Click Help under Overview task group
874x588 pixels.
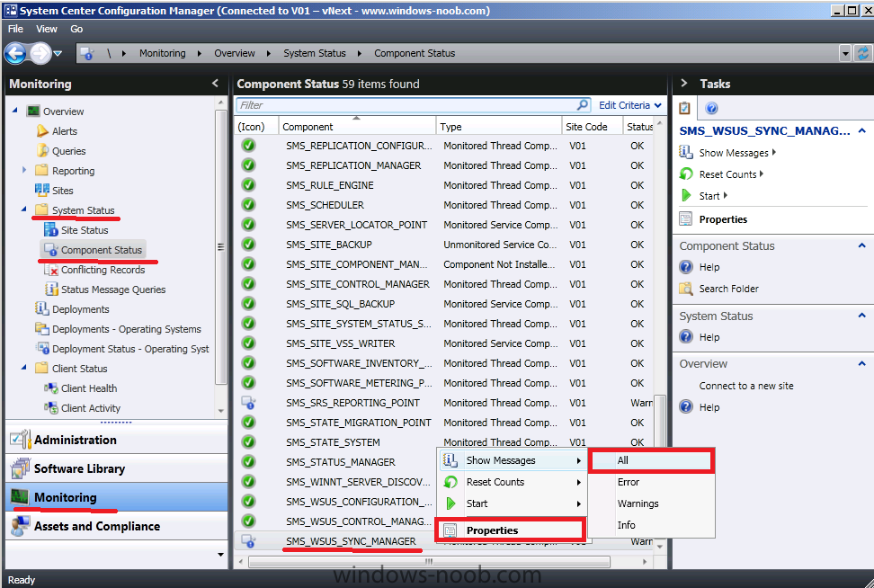click(x=709, y=407)
